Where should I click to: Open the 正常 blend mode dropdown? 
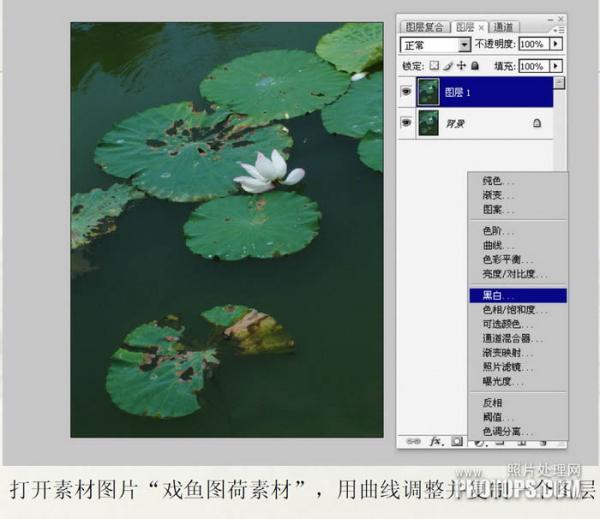tap(464, 45)
